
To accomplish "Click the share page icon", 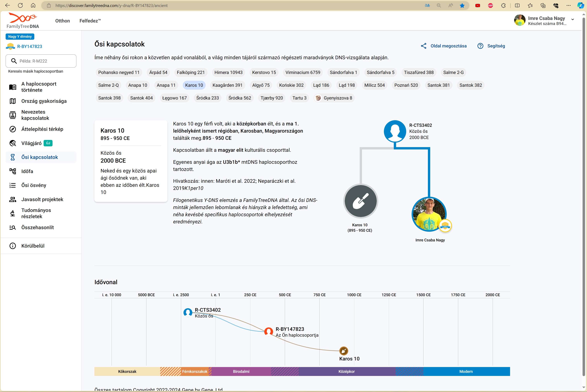I will (x=423, y=46).
